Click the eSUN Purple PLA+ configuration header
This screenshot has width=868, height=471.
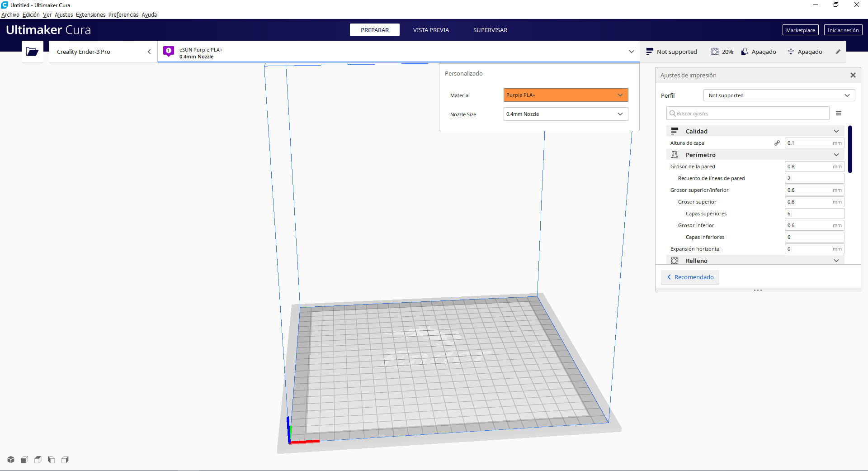[398, 52]
